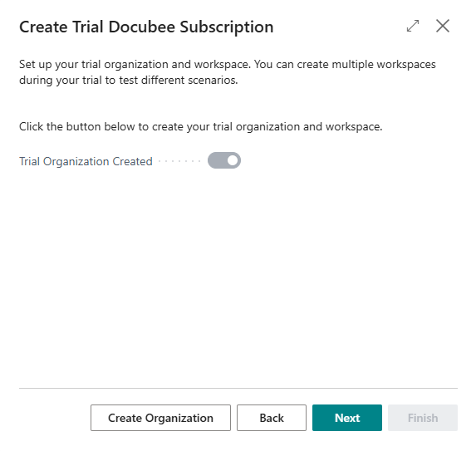Click the Create Organization button

pyautogui.click(x=160, y=418)
